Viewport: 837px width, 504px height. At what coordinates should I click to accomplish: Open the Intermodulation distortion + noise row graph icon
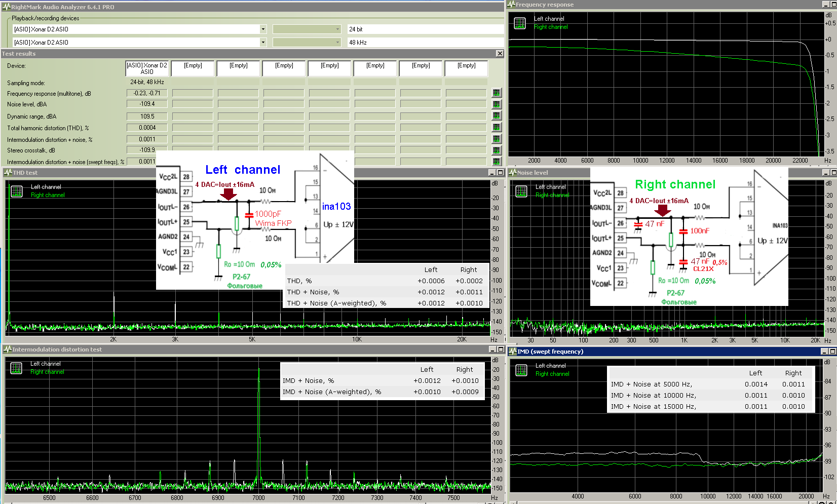(497, 139)
